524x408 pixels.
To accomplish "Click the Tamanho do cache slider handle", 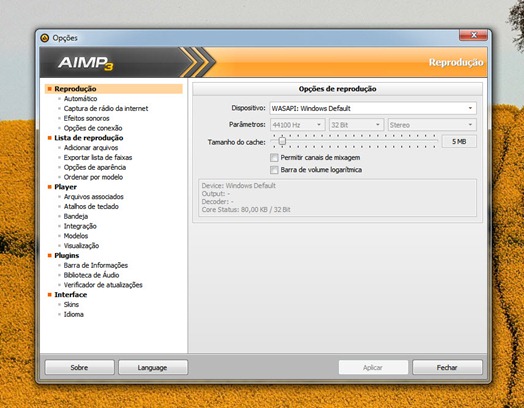I will [x=282, y=141].
